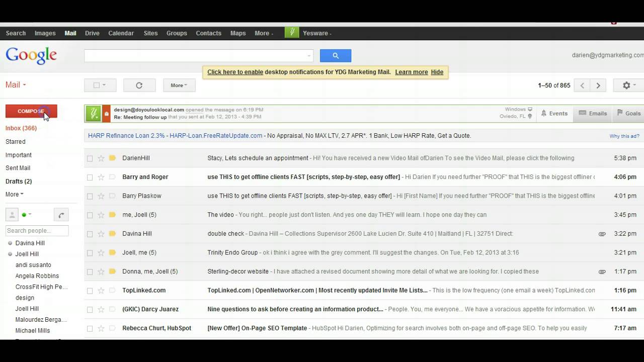Select checkbox for Barry Plaskow message
This screenshot has width=644, height=362.
pos(90,196)
